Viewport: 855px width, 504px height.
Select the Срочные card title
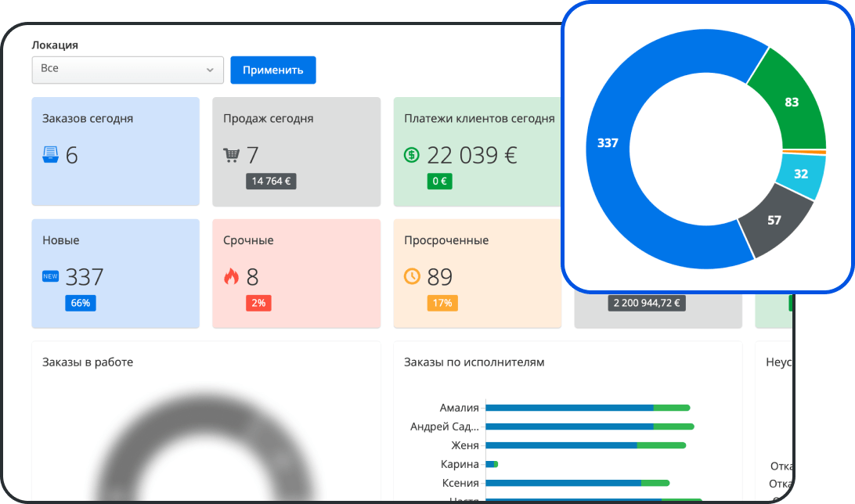coord(249,240)
